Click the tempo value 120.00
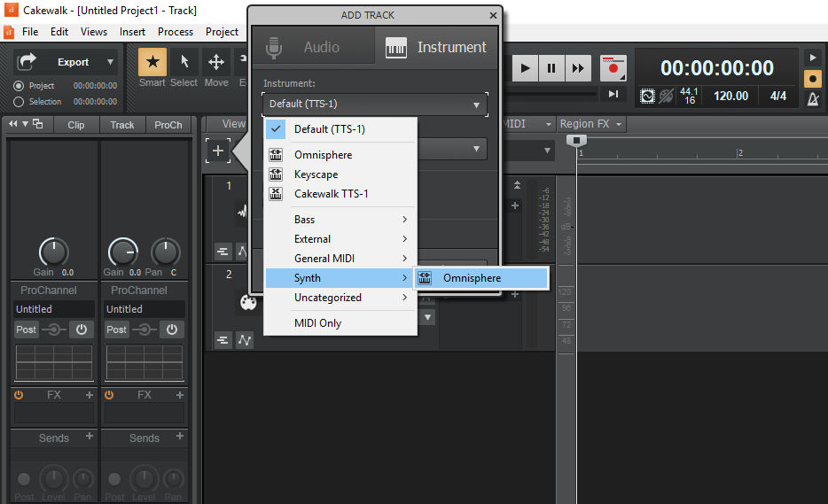 tap(730, 96)
